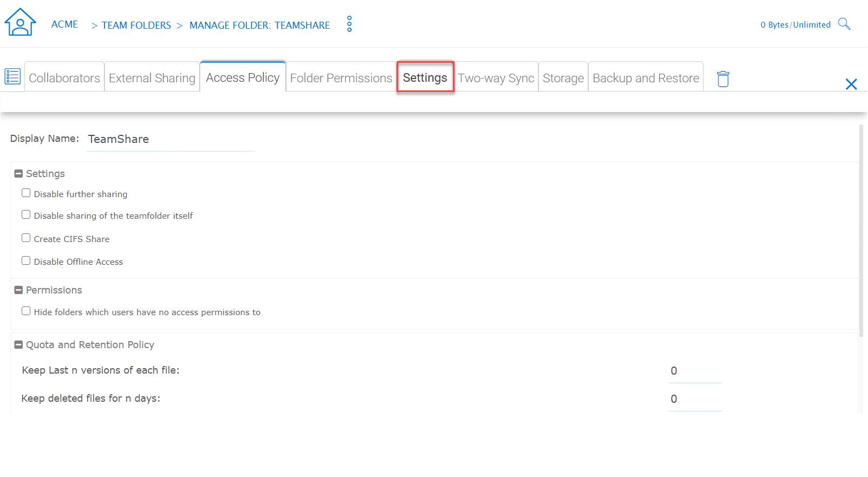Open the Settings tab
868x477 pixels.
[x=425, y=77]
